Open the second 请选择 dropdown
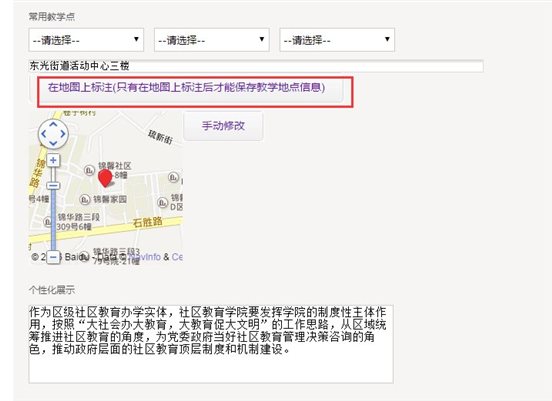 click(x=212, y=40)
